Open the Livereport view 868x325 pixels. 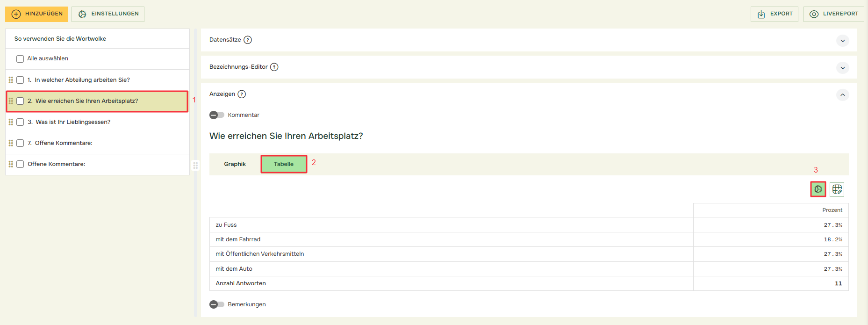[x=833, y=14]
